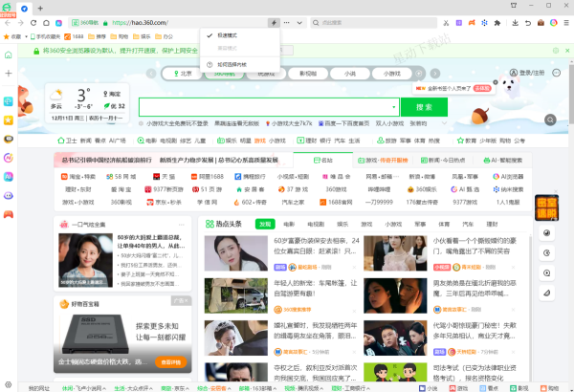Reload the page with the refresh icon
The height and width of the screenshot is (392, 574).
[x=33, y=23]
